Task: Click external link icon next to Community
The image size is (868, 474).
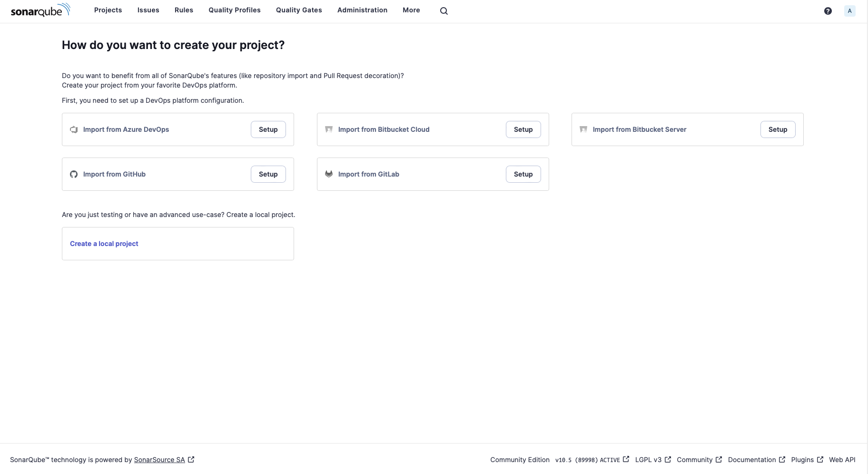Action: coord(719,460)
